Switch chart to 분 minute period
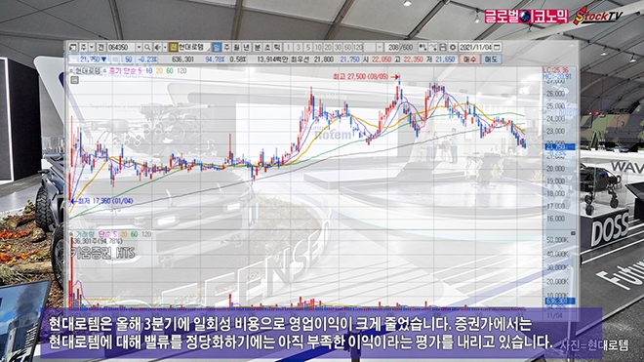 tap(257, 47)
